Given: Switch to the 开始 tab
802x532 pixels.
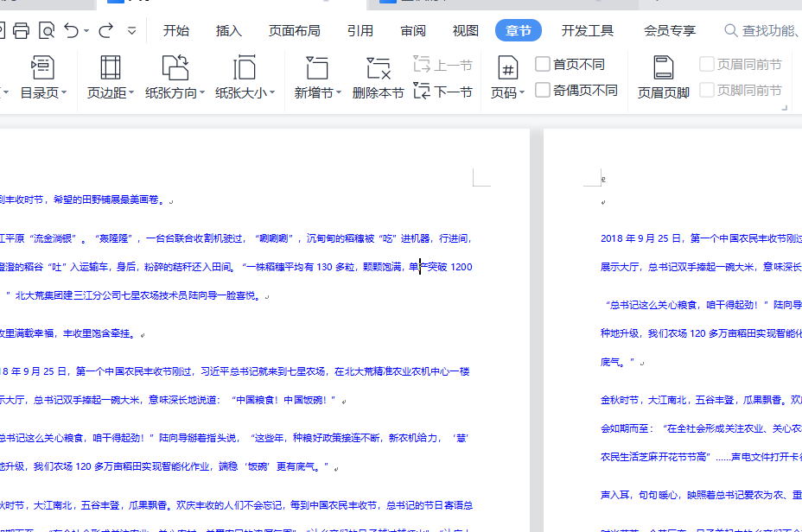Looking at the screenshot, I should pos(176,31).
